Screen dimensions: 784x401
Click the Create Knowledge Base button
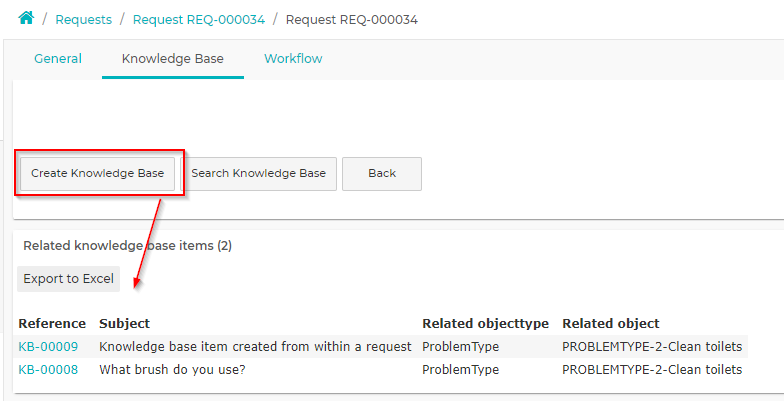tap(98, 174)
